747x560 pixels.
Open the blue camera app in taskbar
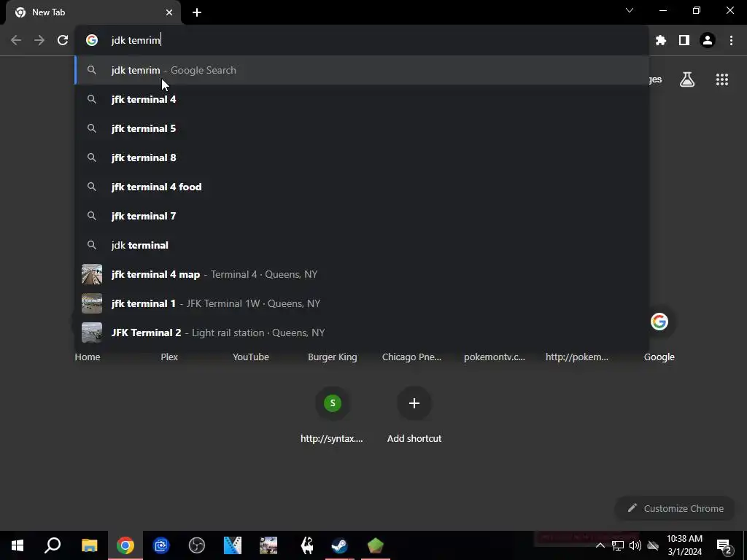pyautogui.click(x=160, y=545)
